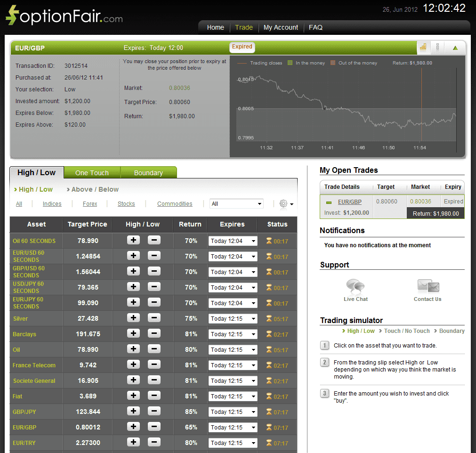
Task: Open the All assets filter dropdown
Action: point(236,203)
